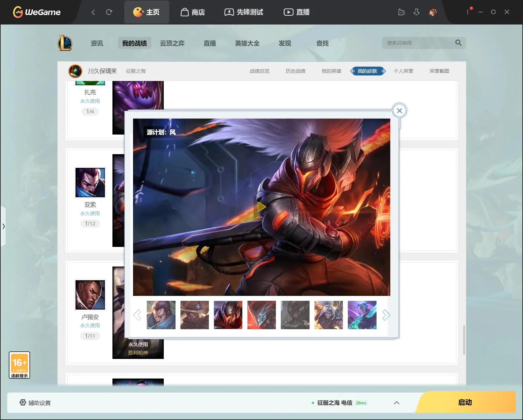The width and height of the screenshot is (523, 420).
Task: Click 永久使用 under 亚索
Action: click(x=90, y=213)
